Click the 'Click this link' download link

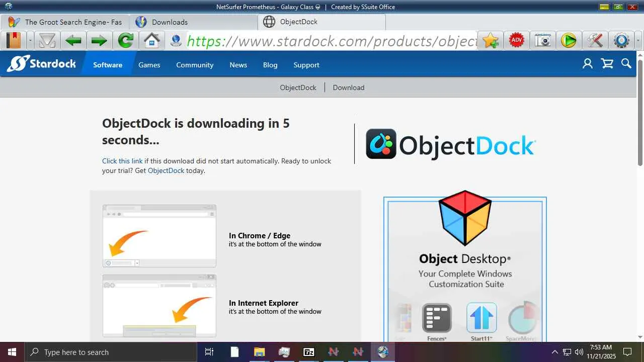(122, 161)
